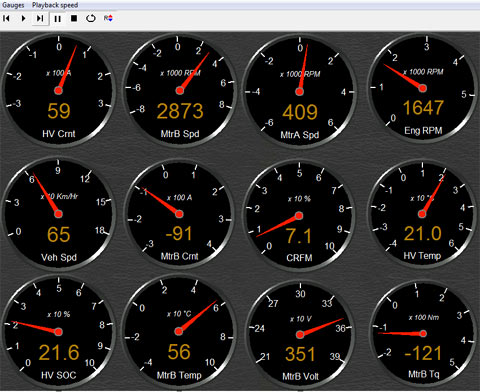The height and width of the screenshot is (392, 480).
Task: Click the 409 reading value
Action: click(300, 112)
